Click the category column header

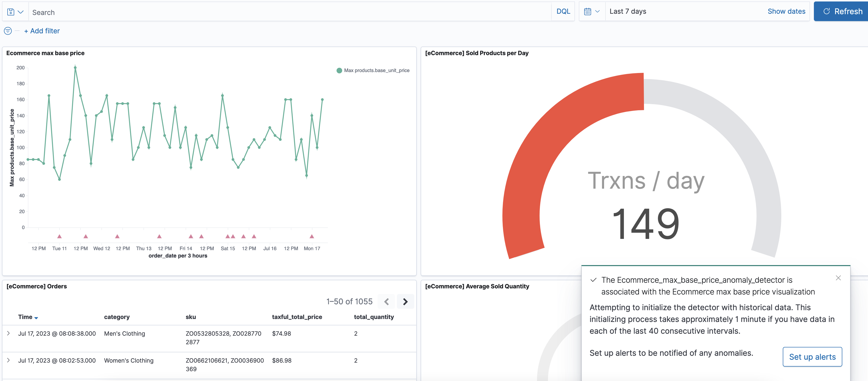tap(117, 317)
